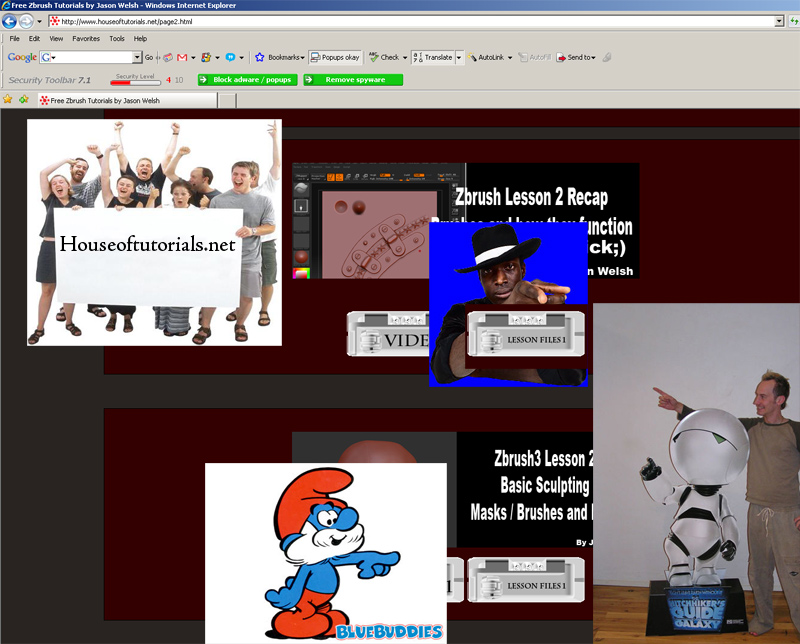Click the greyed AutoFill button
This screenshot has width=800, height=644.
click(535, 58)
